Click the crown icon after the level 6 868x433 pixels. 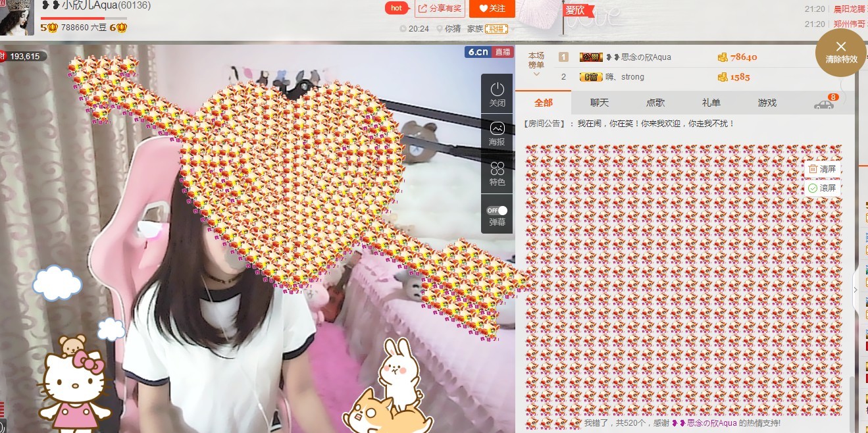coord(121,28)
